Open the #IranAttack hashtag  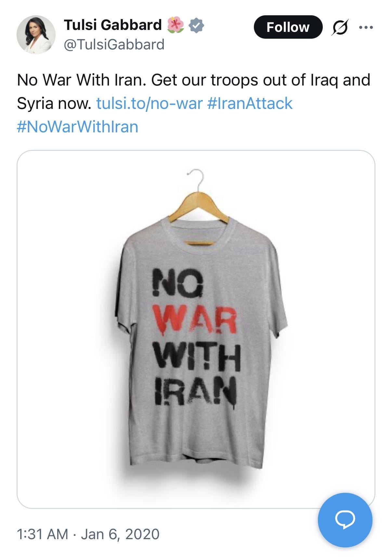[249, 103]
